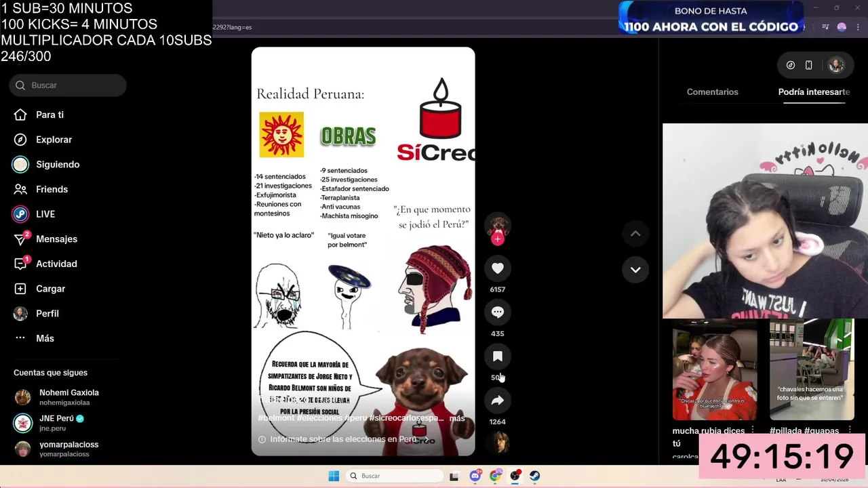Screen dimensions: 868x488
Task: Switch to the Comentarios tab
Action: tap(712, 92)
